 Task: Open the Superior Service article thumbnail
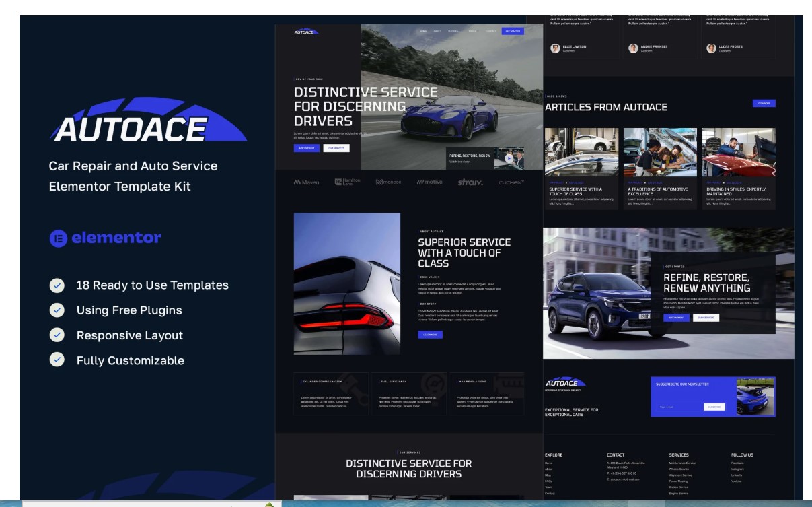click(581, 152)
